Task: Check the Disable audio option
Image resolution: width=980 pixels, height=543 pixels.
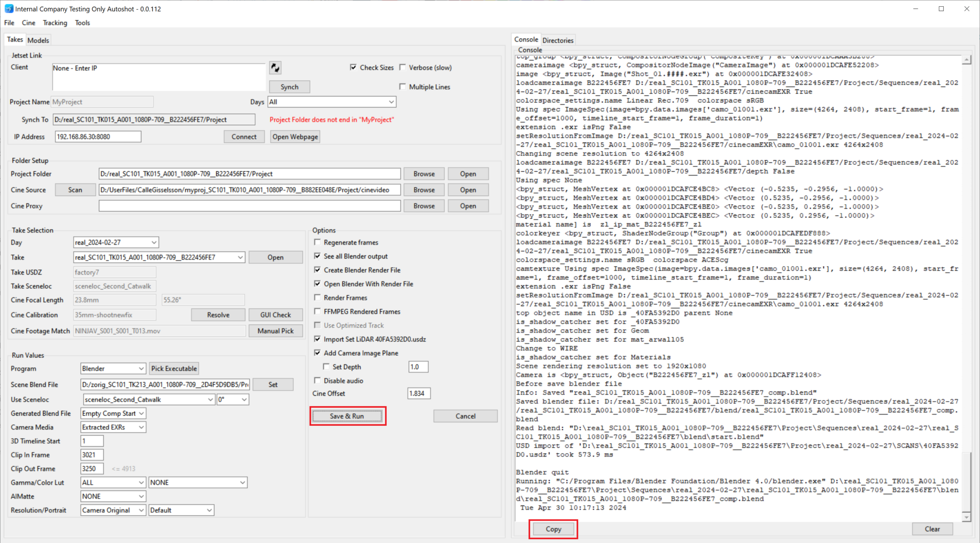Action: coord(317,380)
